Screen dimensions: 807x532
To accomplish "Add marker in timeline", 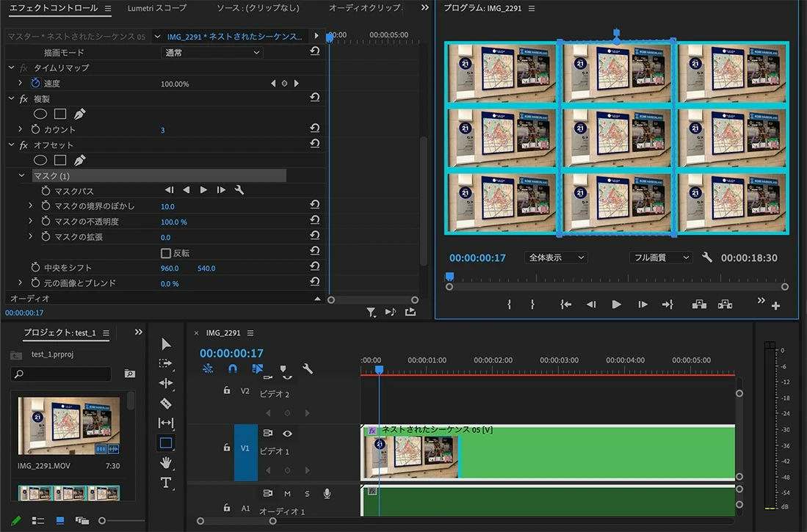I will pos(283,369).
